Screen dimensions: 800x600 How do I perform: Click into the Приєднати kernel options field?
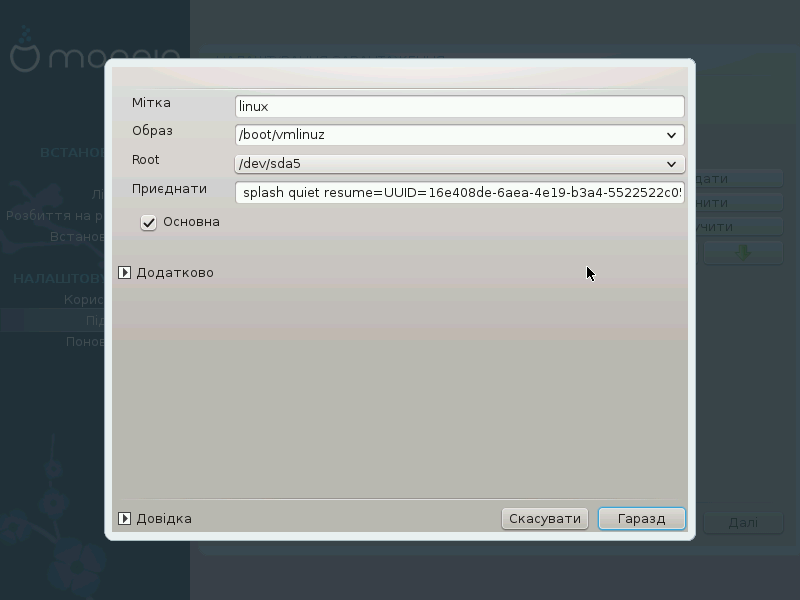point(460,192)
